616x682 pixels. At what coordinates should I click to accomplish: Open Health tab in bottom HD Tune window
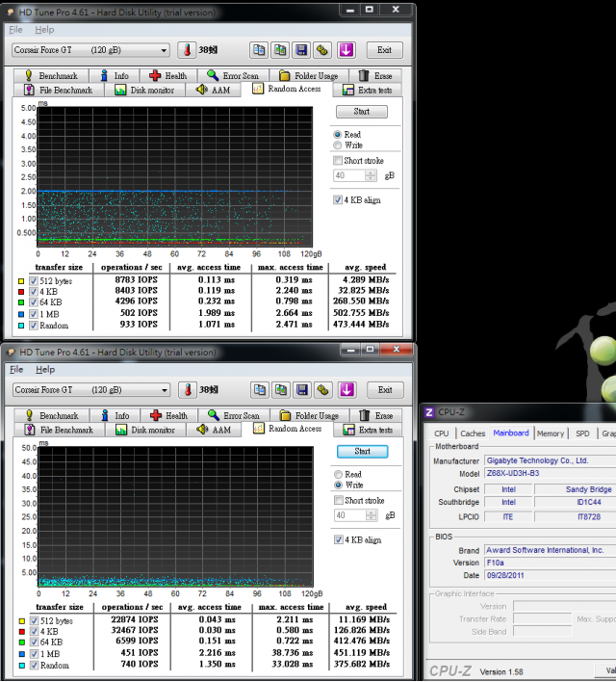(x=169, y=415)
